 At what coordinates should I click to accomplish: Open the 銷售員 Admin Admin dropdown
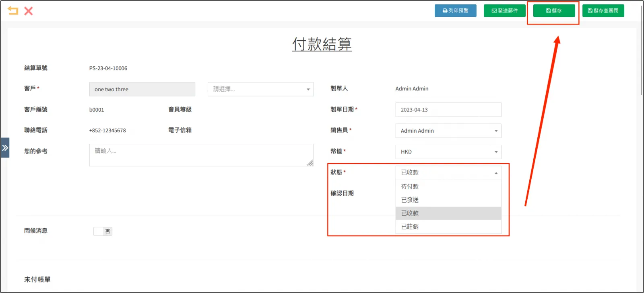(x=448, y=131)
